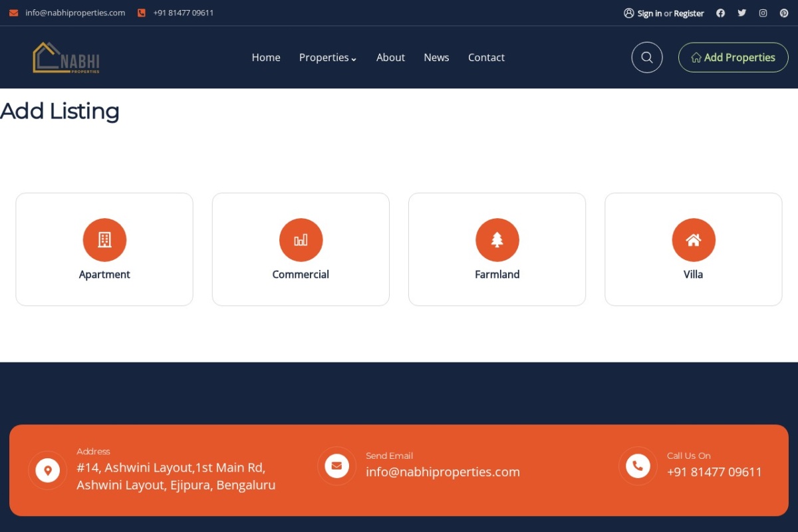The height and width of the screenshot is (532, 798).
Task: Click the Register link
Action: point(689,13)
